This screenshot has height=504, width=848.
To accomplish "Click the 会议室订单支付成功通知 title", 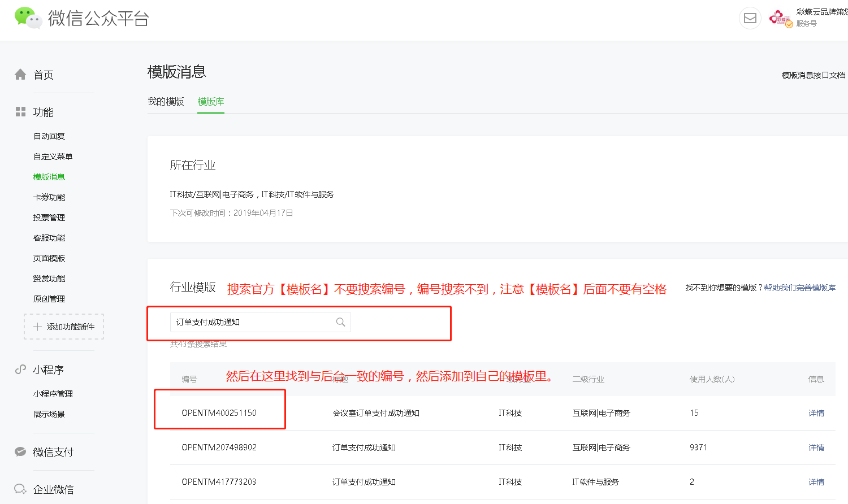I will click(376, 413).
